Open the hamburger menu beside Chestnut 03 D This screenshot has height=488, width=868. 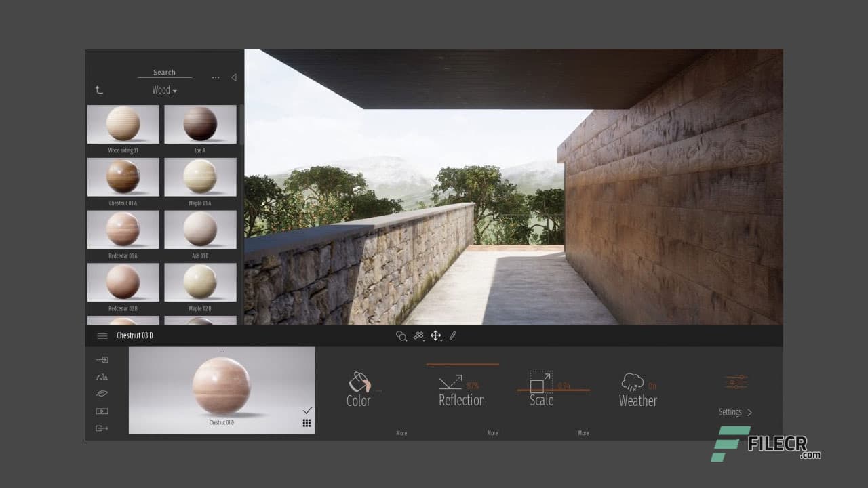point(102,335)
